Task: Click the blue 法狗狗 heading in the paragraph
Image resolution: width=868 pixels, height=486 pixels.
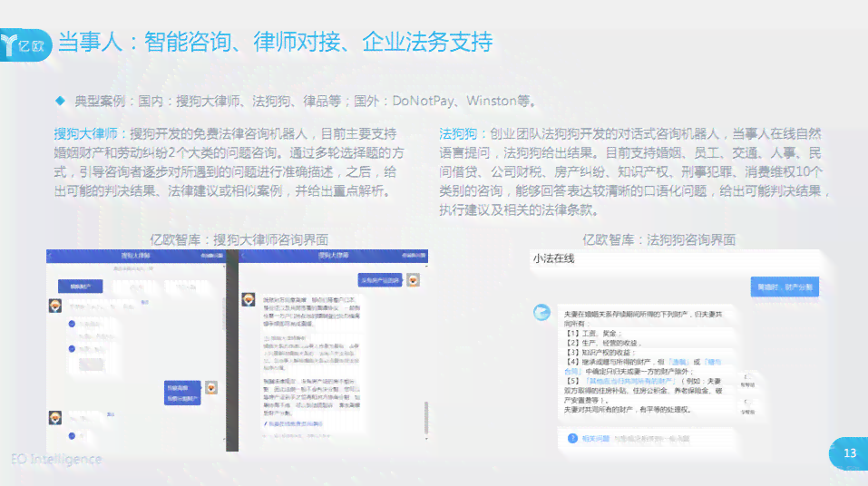Action: pos(458,133)
